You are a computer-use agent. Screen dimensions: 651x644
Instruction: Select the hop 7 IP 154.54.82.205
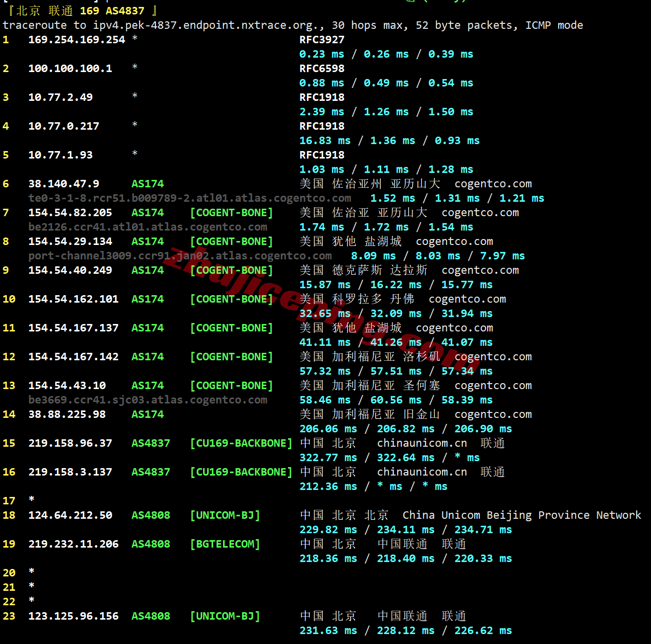point(70,213)
